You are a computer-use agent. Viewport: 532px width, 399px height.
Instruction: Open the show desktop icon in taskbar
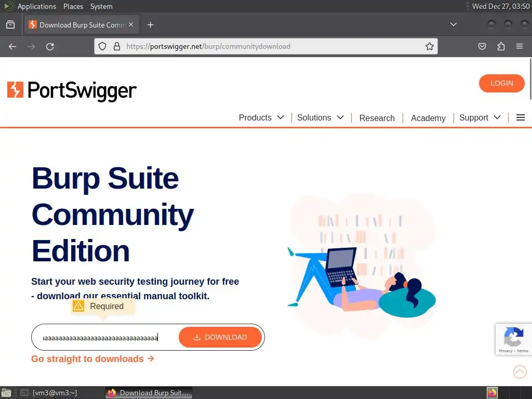coord(6,393)
